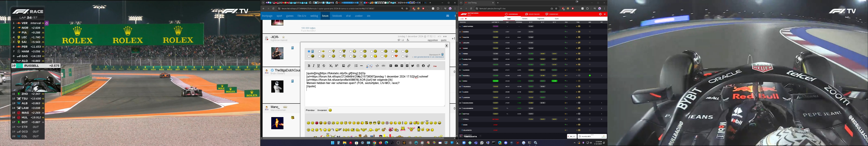Insert Instagram embed in reply editor
The width and height of the screenshot is (868, 146).
click(x=418, y=66)
